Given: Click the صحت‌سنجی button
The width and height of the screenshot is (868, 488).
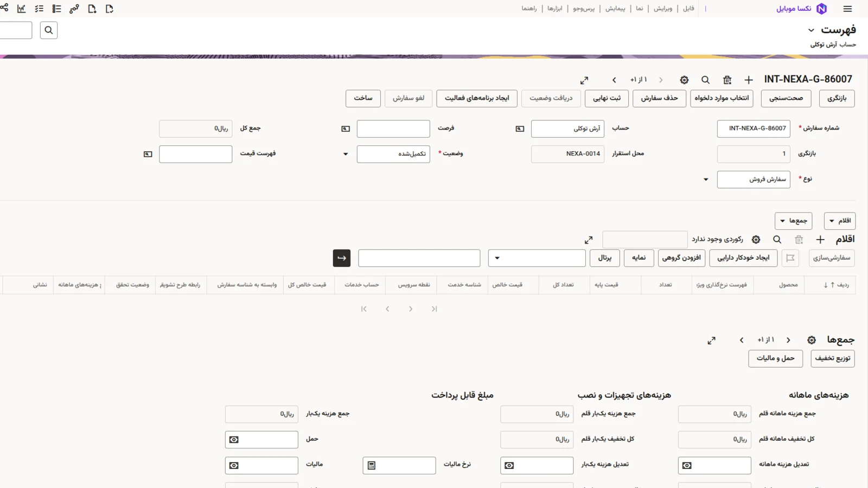Looking at the screenshot, I should [x=786, y=98].
